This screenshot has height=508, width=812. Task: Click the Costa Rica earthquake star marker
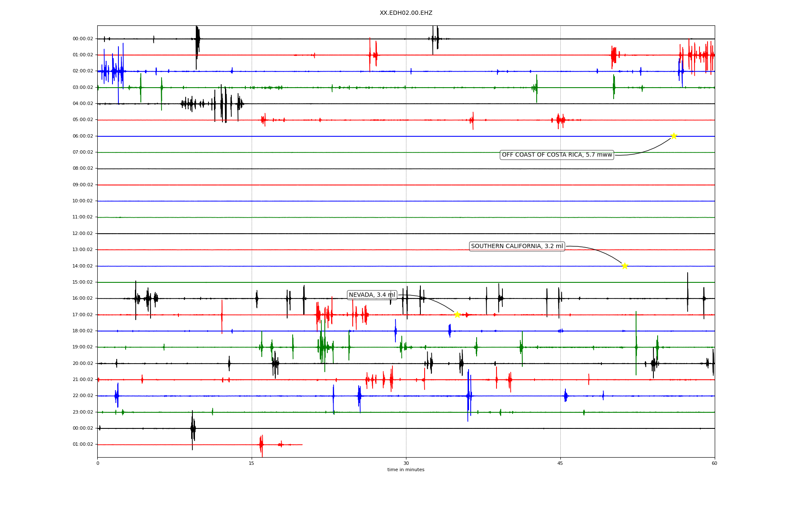coord(674,136)
